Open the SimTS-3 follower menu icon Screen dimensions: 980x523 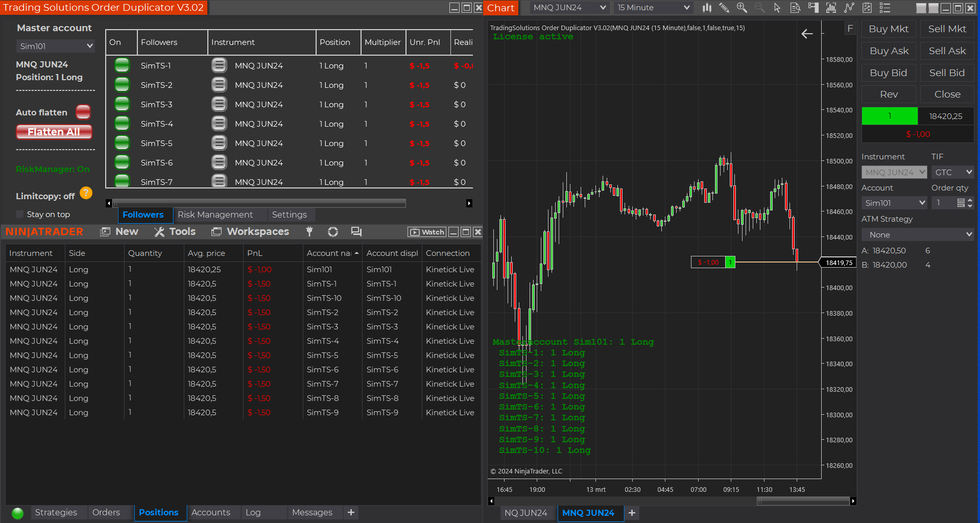tap(219, 104)
